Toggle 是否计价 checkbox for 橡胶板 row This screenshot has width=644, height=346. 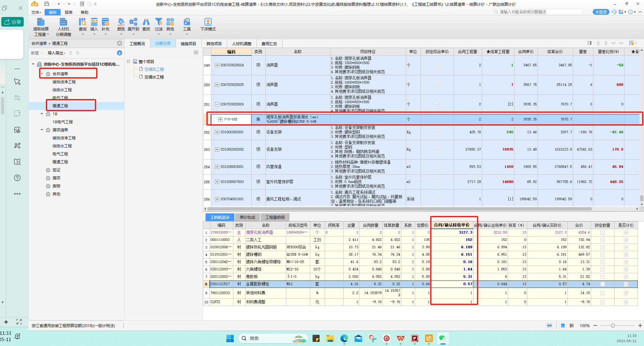coord(626,277)
